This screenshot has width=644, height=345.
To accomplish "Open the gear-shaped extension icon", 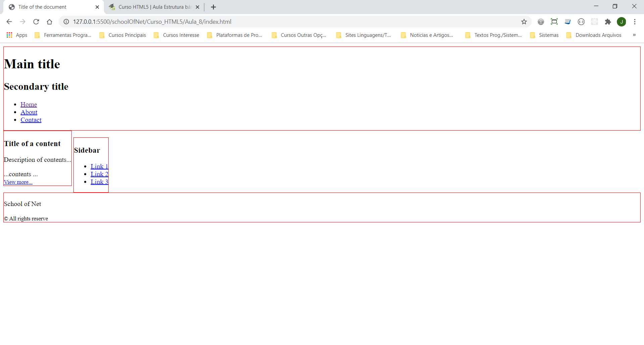I will (541, 22).
